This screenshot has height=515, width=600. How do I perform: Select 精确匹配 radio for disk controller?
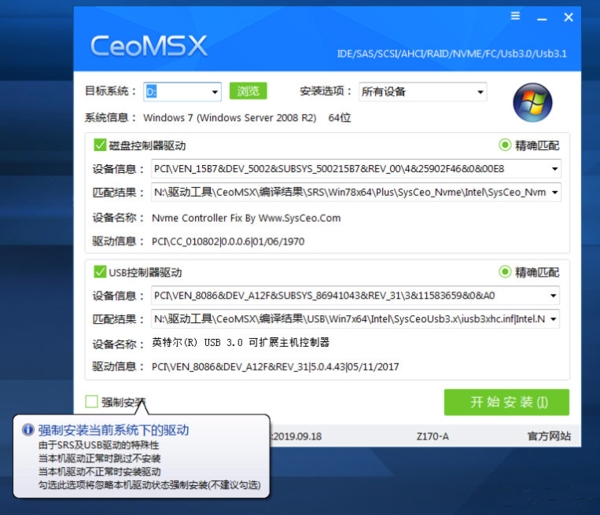pyautogui.click(x=505, y=145)
